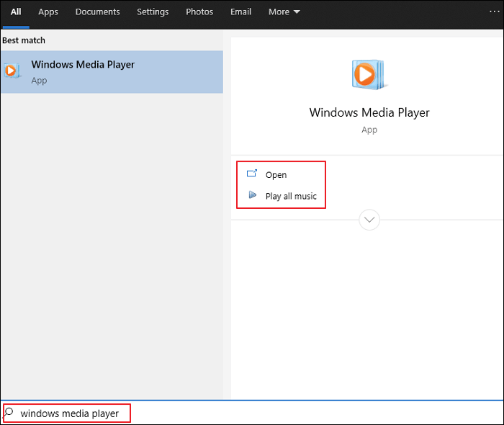Select Windows Media Player best match result
504x425 pixels.
click(x=112, y=72)
